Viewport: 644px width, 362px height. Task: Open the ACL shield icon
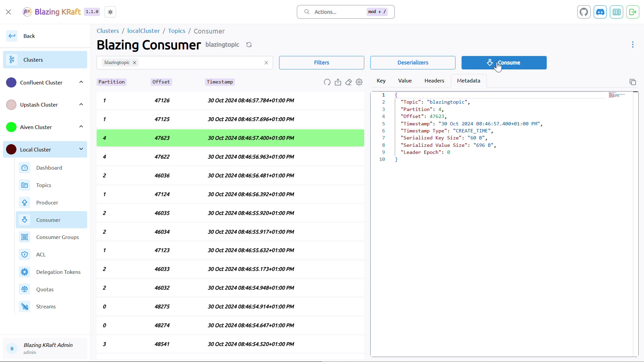pyautogui.click(x=24, y=254)
